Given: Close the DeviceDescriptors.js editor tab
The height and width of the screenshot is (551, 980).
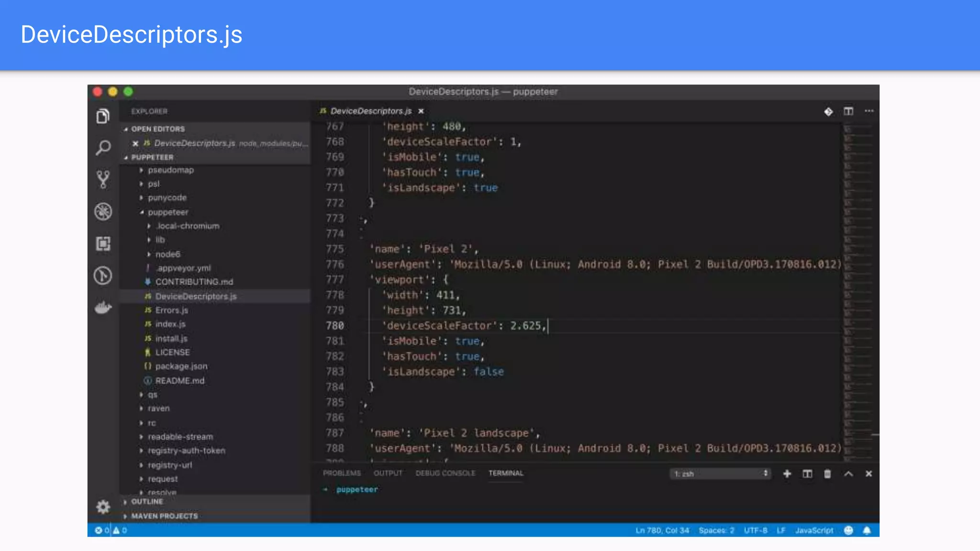Looking at the screenshot, I should point(421,111).
